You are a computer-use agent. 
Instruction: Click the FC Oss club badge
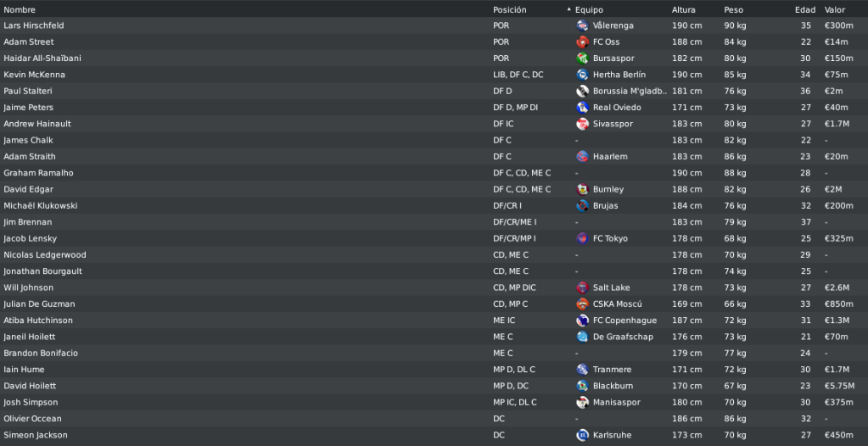(582, 42)
